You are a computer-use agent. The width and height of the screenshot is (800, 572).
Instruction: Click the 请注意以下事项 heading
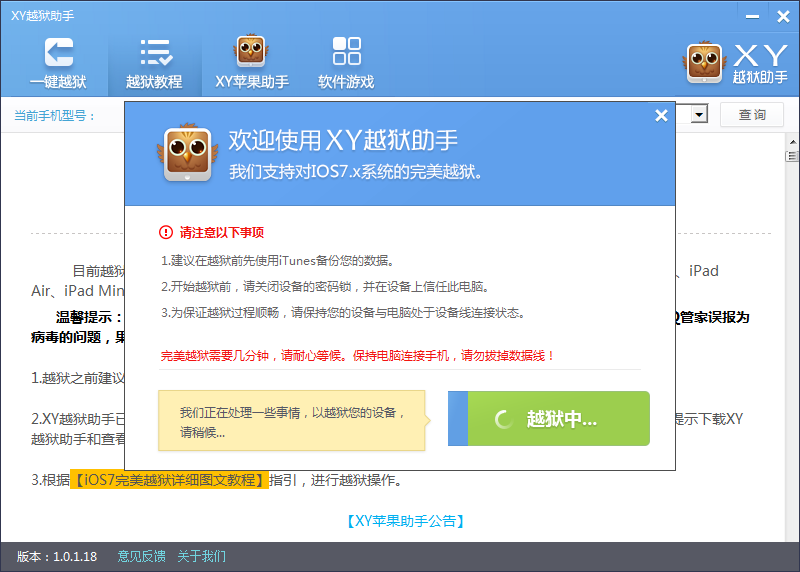[x=221, y=233]
